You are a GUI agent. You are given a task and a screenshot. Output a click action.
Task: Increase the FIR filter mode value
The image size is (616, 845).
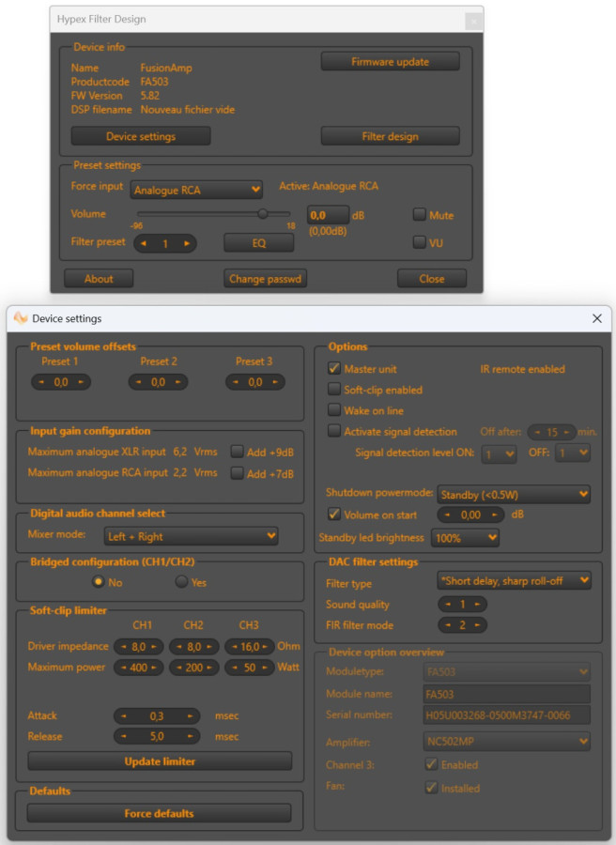tap(478, 625)
